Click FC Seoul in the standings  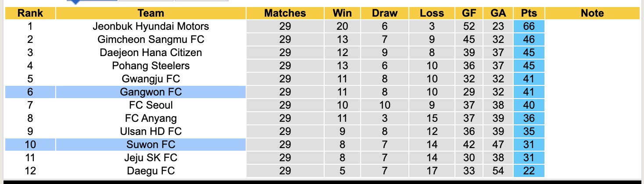[150, 105]
